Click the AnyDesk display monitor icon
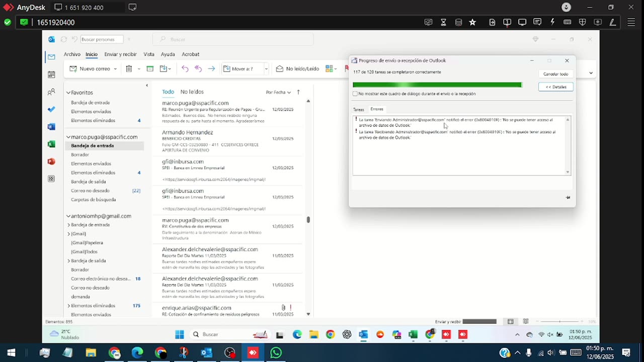 pyautogui.click(x=522, y=22)
